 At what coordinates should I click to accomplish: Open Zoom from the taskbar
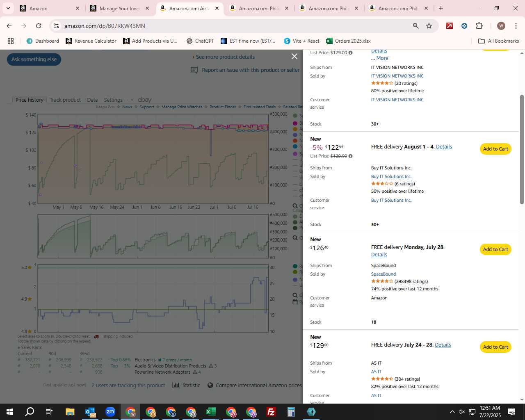[x=110, y=412]
